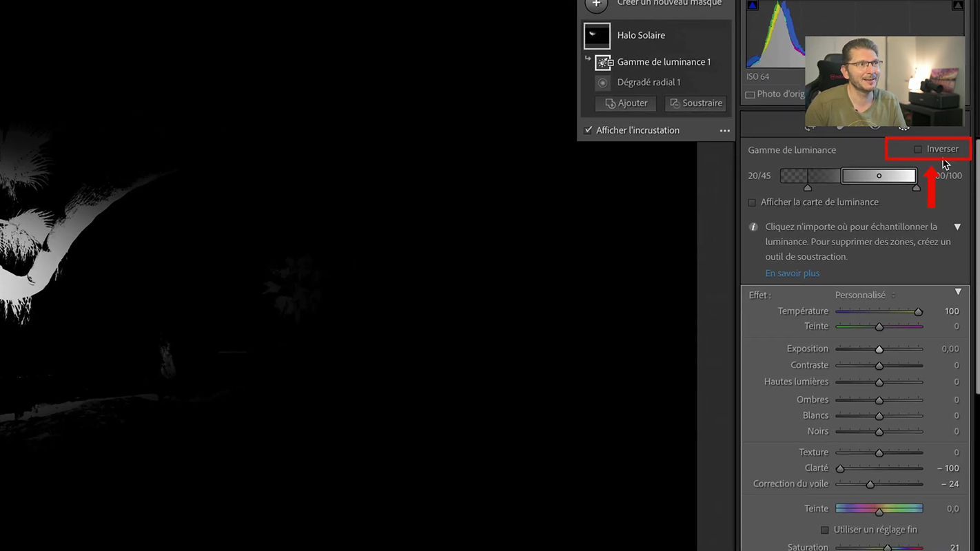Click the info icon beside luminance hint
Screen dimensions: 980x551
tap(753, 227)
